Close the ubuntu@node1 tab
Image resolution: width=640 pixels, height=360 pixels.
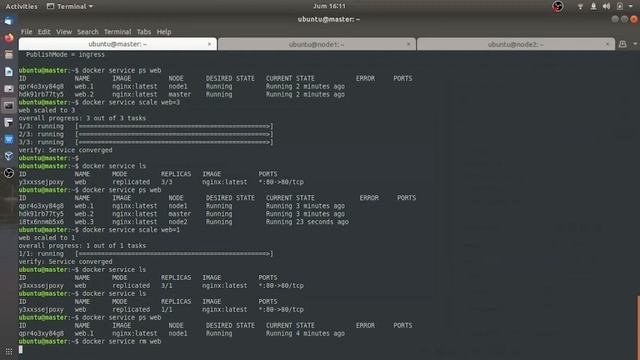[408, 44]
